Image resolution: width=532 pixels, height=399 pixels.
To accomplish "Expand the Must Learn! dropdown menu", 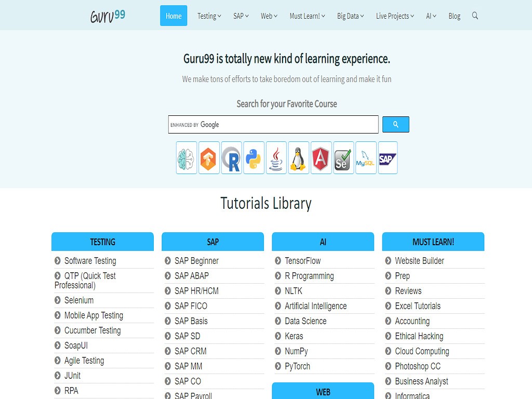I will [x=307, y=16].
